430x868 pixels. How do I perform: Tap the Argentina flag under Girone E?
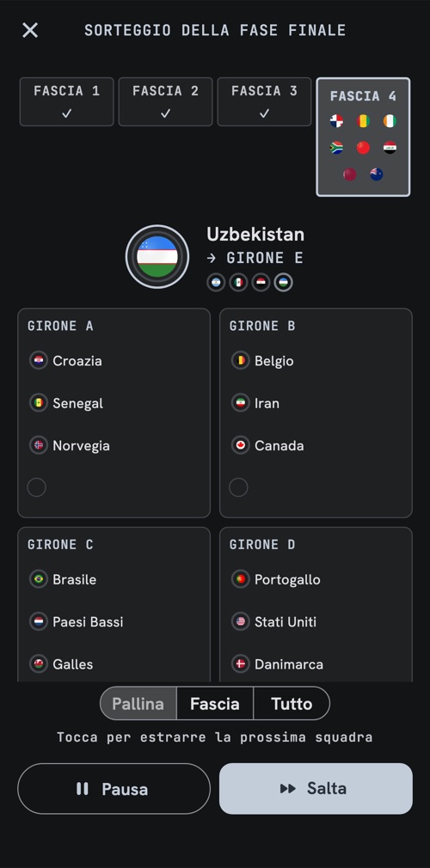pyautogui.click(x=216, y=283)
